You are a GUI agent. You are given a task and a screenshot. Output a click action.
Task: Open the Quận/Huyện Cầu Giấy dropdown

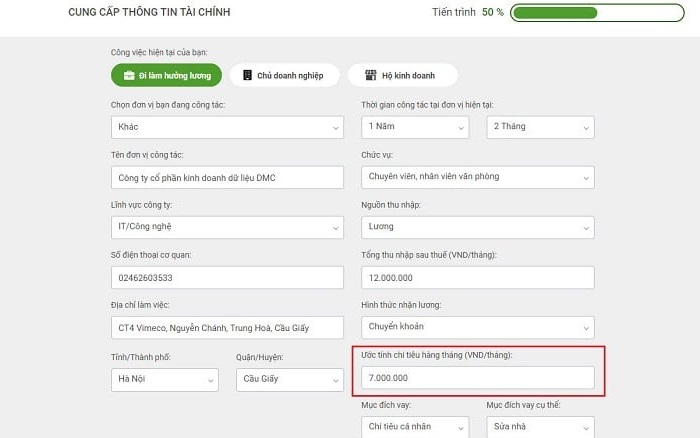[289, 379]
